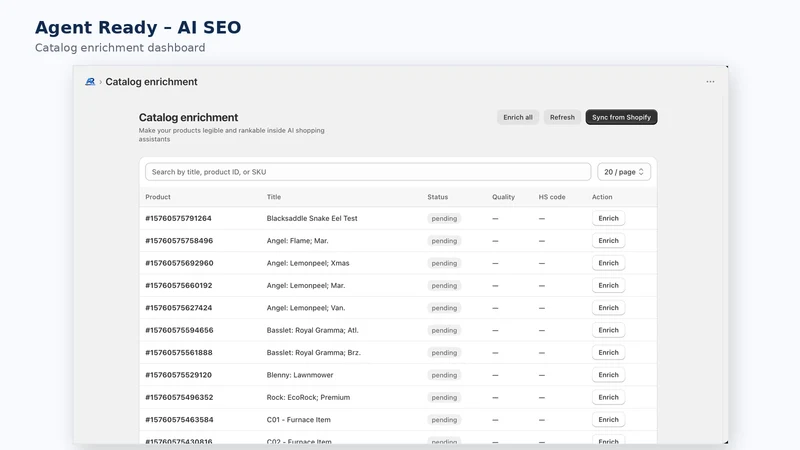Click pending badge for Blacksaddle Snake Eel Test
Image resolution: width=800 pixels, height=450 pixels.
coord(444,218)
